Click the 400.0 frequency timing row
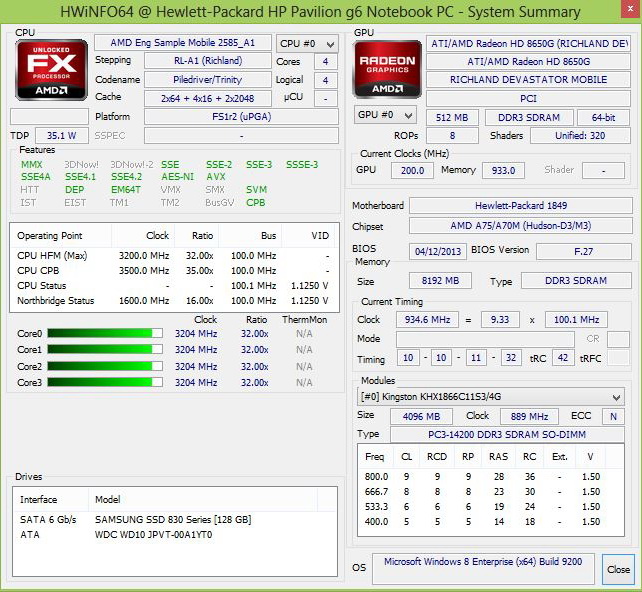Image resolution: width=642 pixels, height=592 pixels. 491,522
